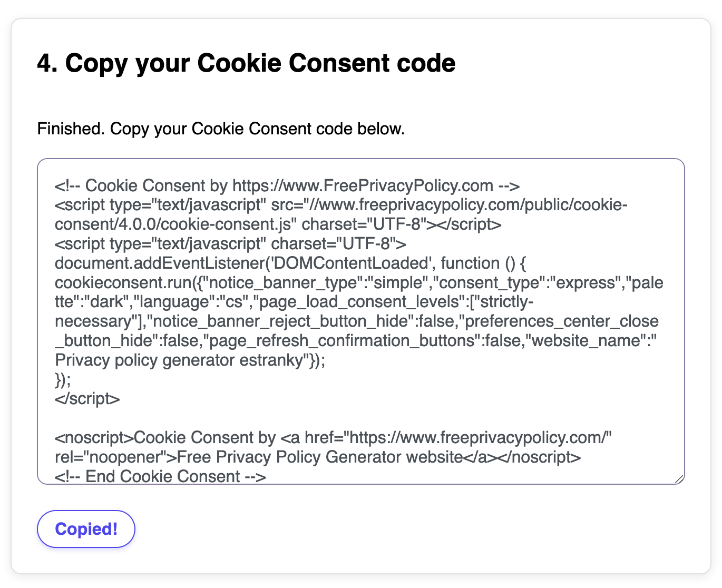Viewport: 722px width, 588px height.
Task: Click the opening "Cookie Consent by" comment line
Action: tap(287, 186)
